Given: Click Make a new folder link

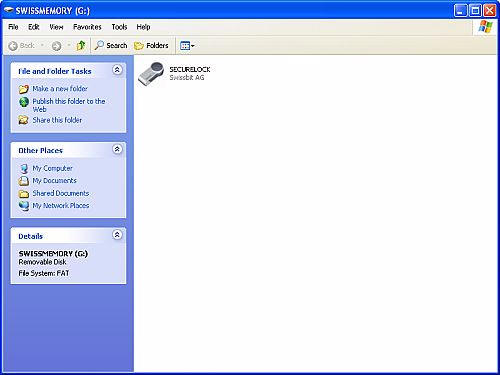Looking at the screenshot, I should 60,89.
